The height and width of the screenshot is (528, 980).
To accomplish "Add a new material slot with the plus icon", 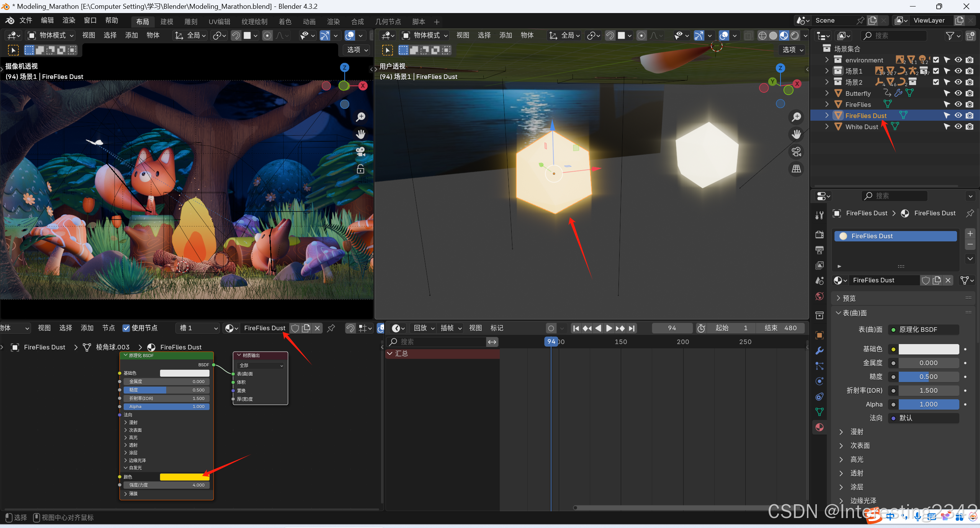I will click(970, 233).
